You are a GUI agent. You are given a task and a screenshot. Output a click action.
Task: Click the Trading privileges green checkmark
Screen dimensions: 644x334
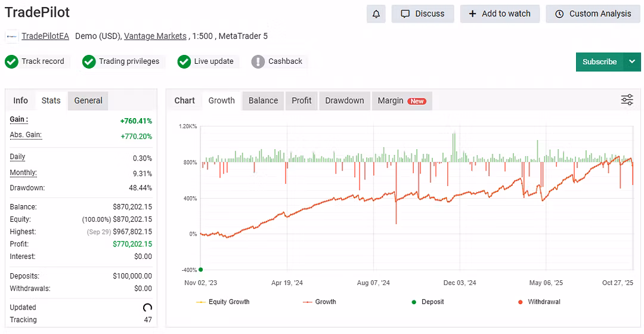pos(89,61)
